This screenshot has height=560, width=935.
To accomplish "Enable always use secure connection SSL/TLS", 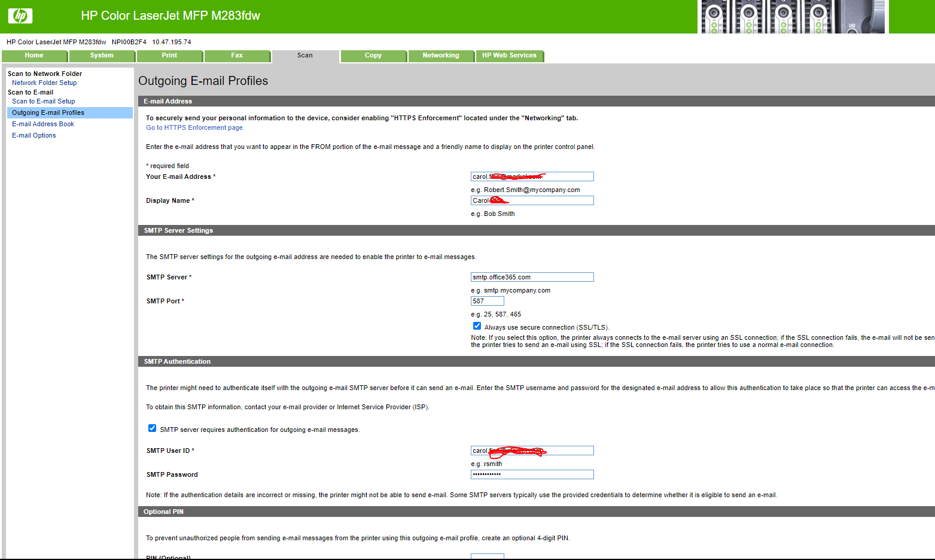I will [x=477, y=325].
